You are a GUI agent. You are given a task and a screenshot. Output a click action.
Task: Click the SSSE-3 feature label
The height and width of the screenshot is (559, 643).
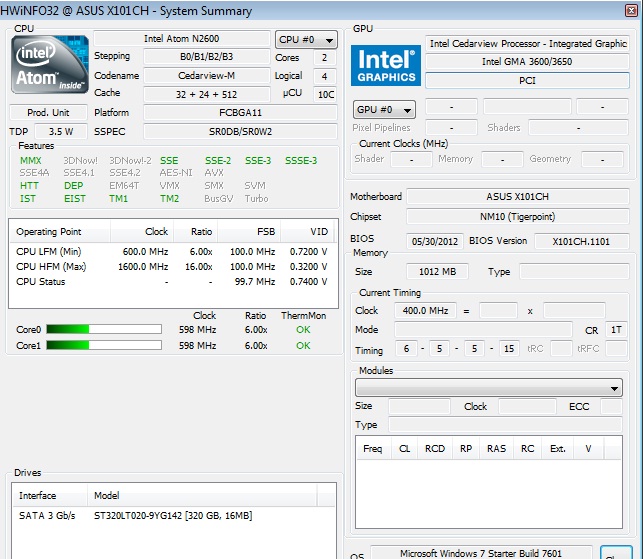click(301, 160)
